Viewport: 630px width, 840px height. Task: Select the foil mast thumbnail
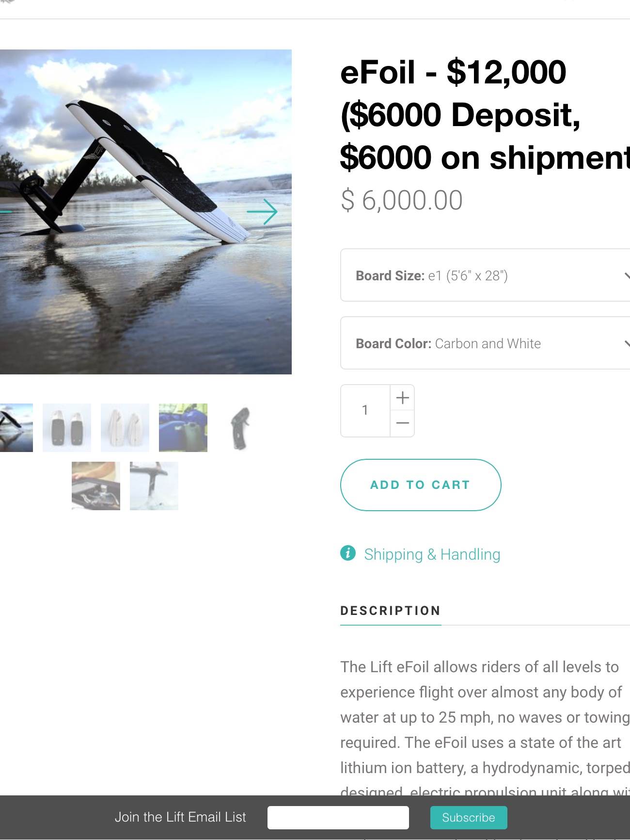(x=154, y=486)
